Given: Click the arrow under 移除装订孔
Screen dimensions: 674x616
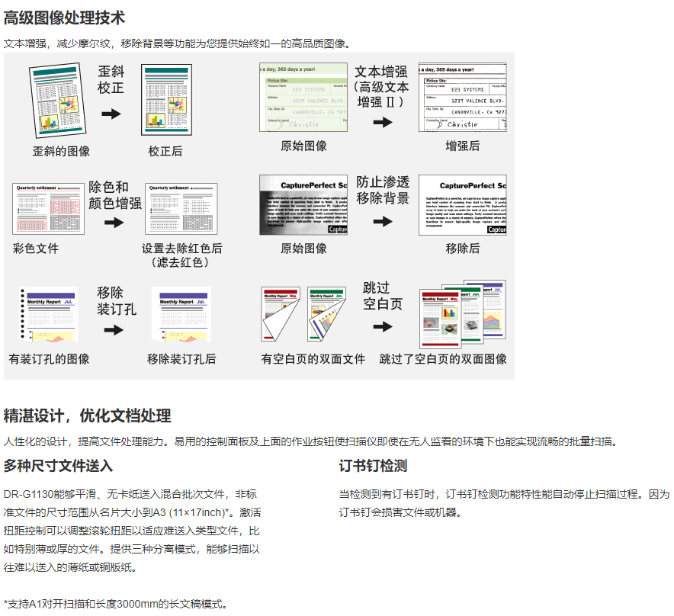Looking at the screenshot, I should coord(114,330).
